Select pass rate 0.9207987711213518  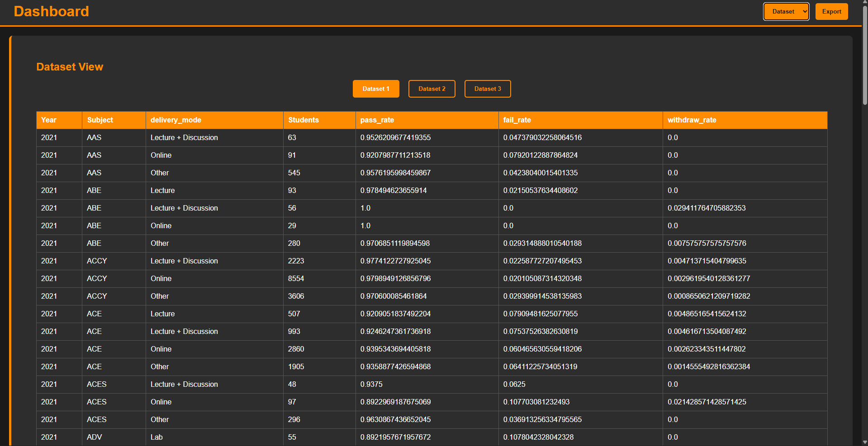pos(427,155)
